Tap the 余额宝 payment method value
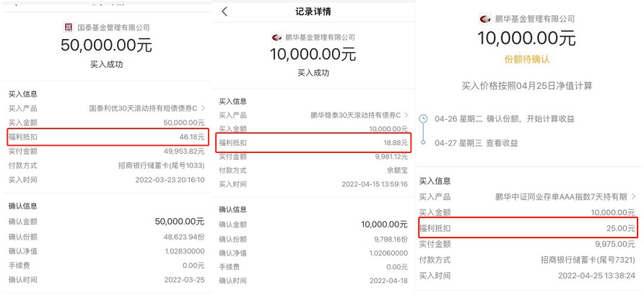Viewport: 644px width, 296px height. pos(398,170)
